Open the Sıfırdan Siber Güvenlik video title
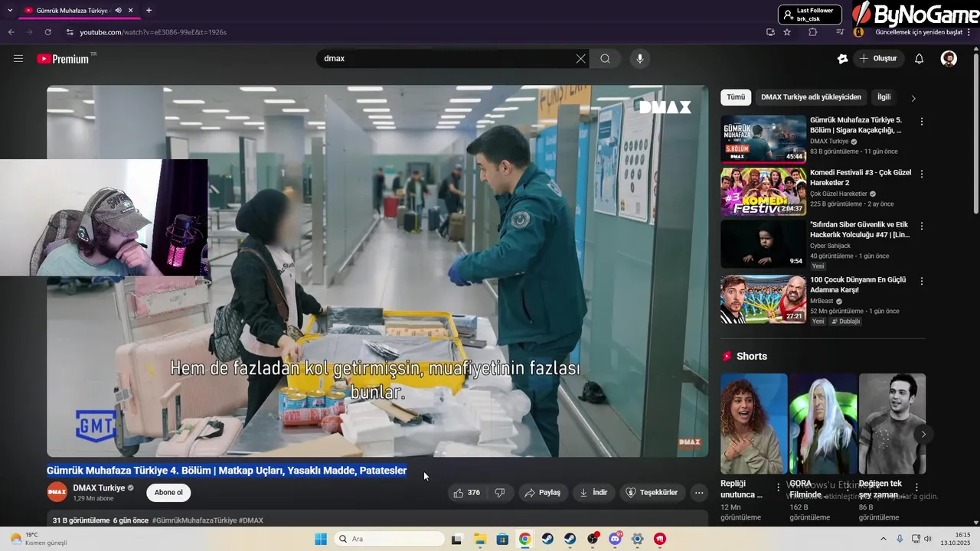The width and height of the screenshot is (980, 551). [860, 230]
